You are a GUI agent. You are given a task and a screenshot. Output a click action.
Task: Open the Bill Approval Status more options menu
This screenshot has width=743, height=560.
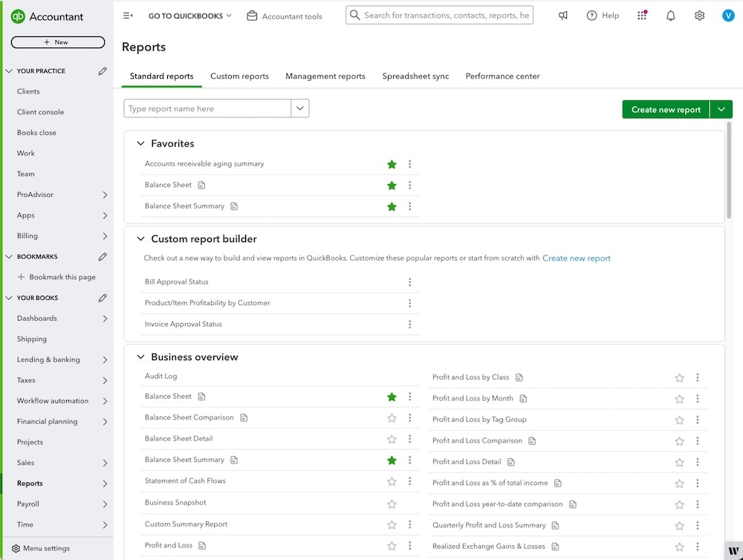pos(409,281)
